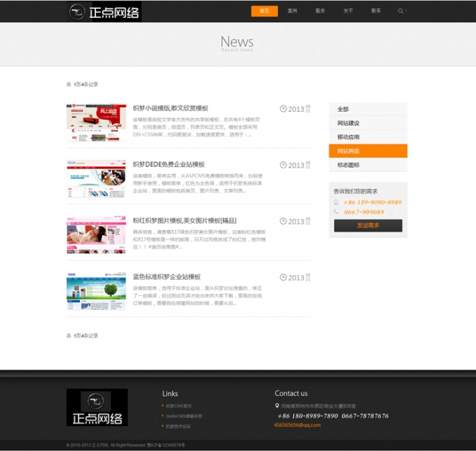Click the excerpt under 织梦小说模版,散文欣赏模板
The image size is (476, 451).
(x=197, y=127)
